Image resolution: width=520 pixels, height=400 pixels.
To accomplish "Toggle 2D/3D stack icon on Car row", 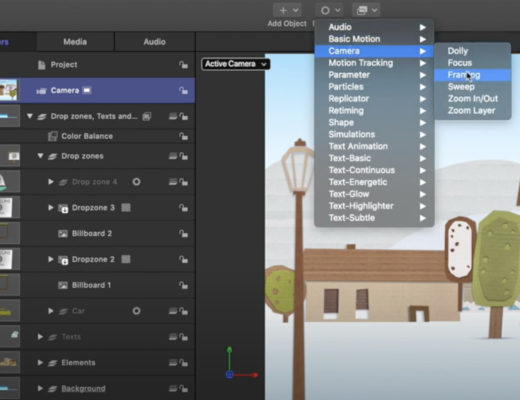I will coord(173,311).
